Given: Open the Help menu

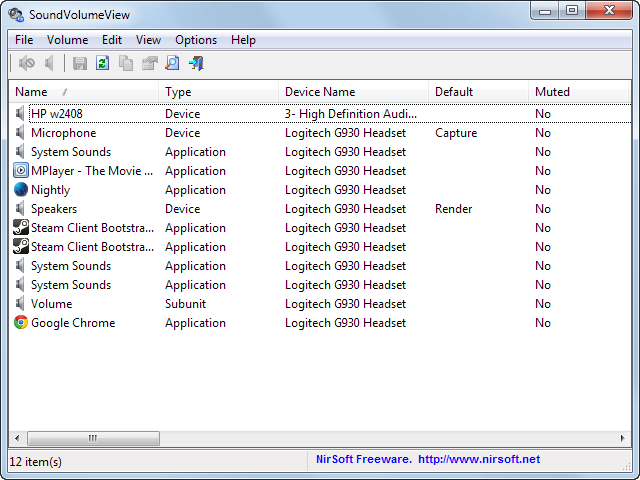Looking at the screenshot, I should [243, 40].
